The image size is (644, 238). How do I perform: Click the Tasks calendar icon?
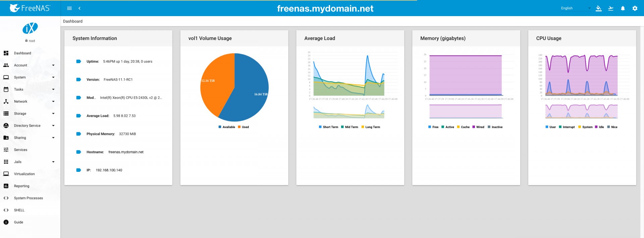(6, 89)
